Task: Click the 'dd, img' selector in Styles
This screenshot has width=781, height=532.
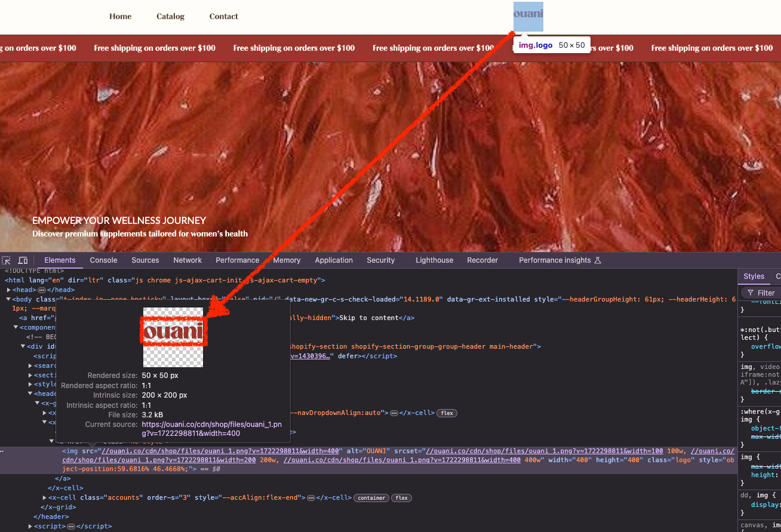Action: [755, 495]
